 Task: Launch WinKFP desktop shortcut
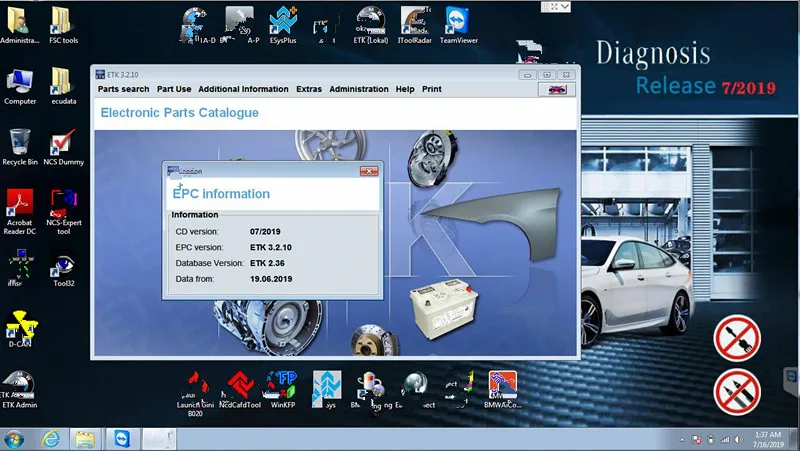(x=283, y=390)
